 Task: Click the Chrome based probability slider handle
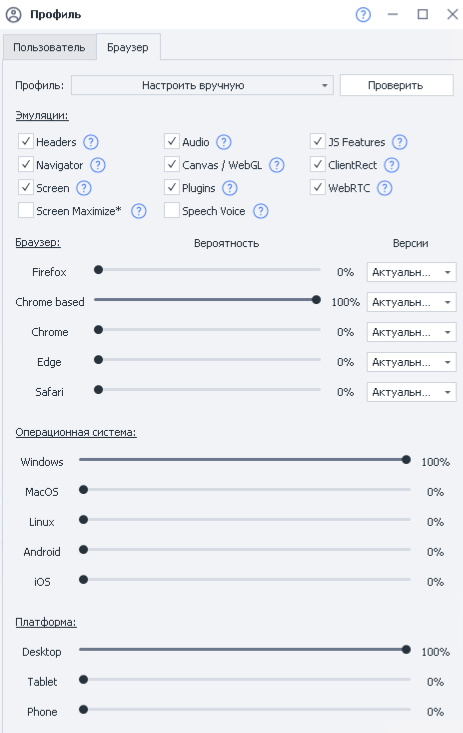click(x=316, y=300)
